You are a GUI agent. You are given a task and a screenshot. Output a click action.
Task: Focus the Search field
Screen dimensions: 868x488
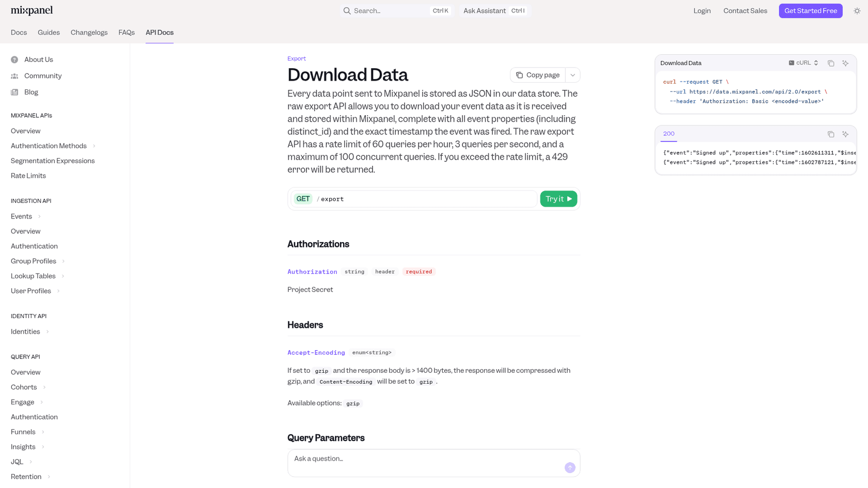pos(396,11)
